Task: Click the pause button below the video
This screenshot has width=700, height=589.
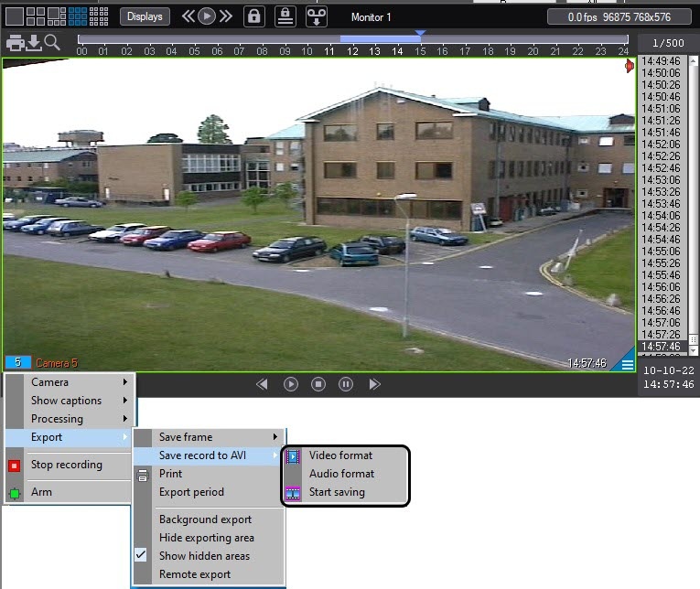Action: pyautogui.click(x=346, y=384)
